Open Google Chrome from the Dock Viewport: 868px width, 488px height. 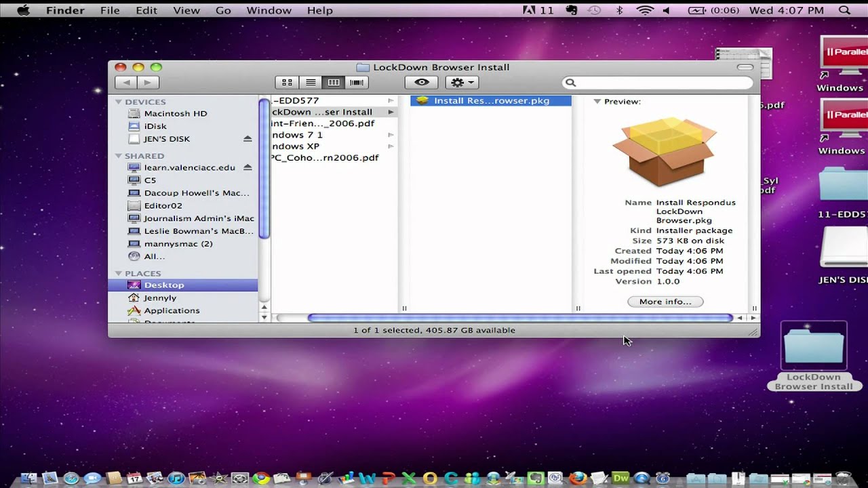260,479
